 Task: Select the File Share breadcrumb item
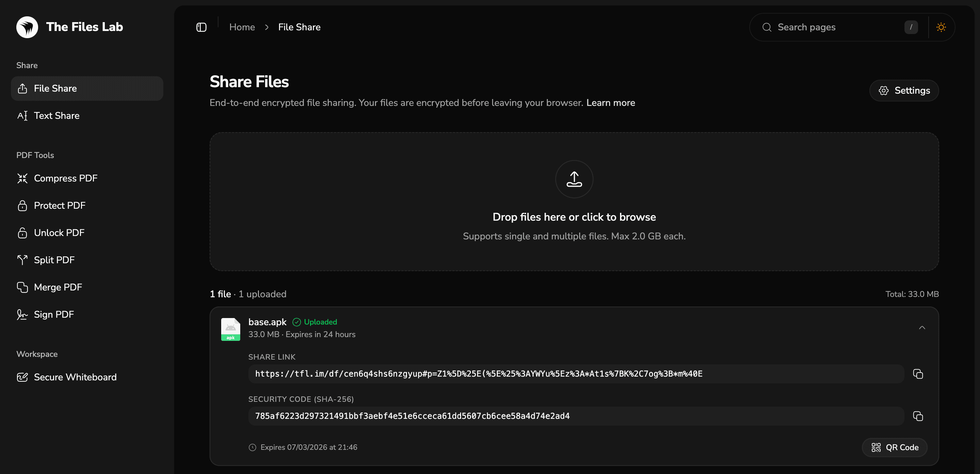[x=299, y=27]
